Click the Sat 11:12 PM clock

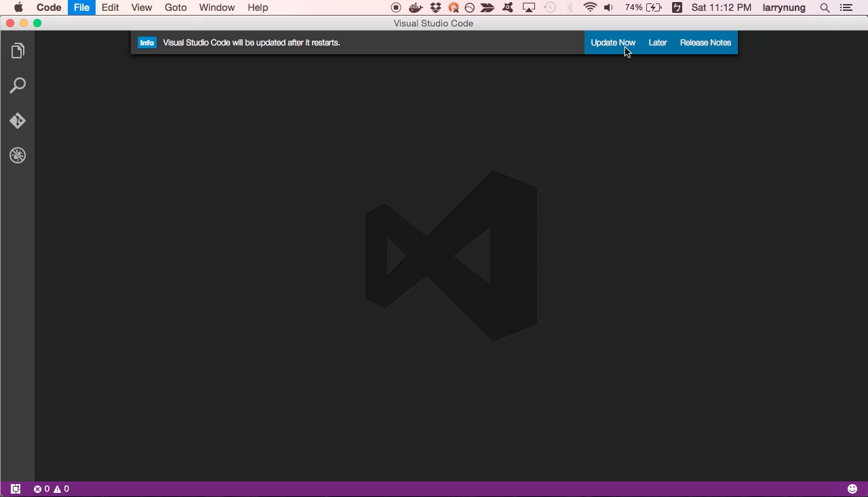(722, 7)
